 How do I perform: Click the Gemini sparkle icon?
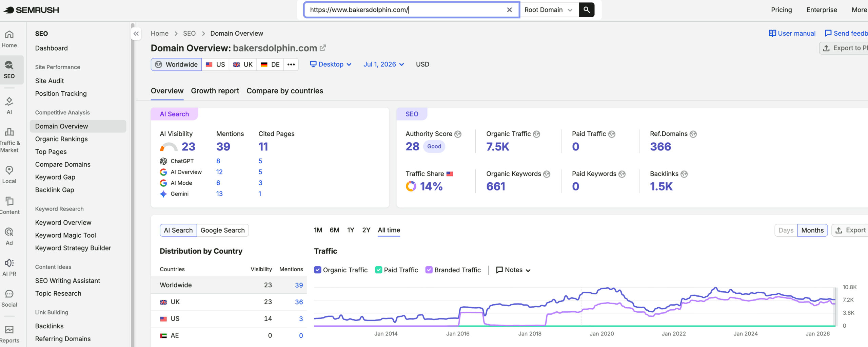coord(163,194)
